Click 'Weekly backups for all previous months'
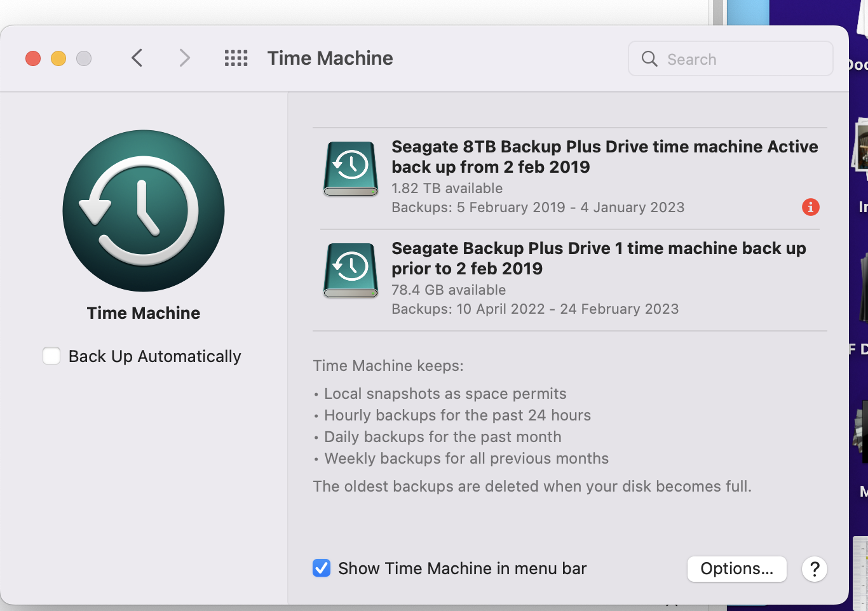Screen dimensions: 868x611 click(466, 459)
